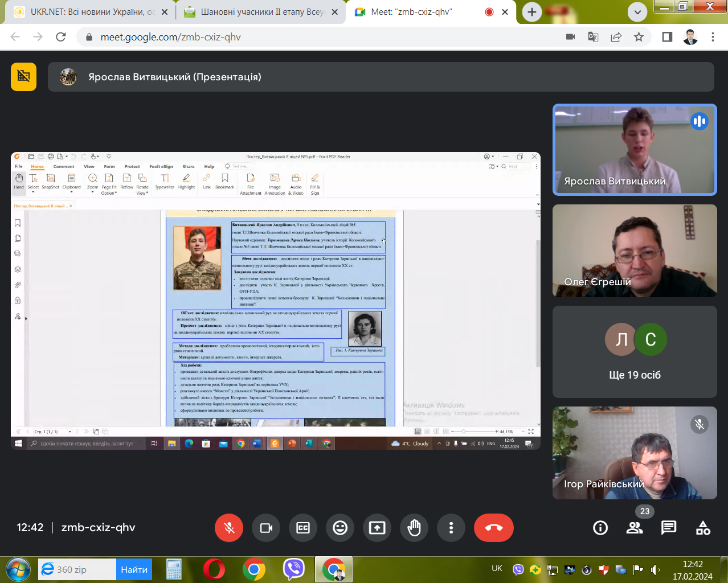
Task: Open chat with everyone panel
Action: pyautogui.click(x=669, y=528)
